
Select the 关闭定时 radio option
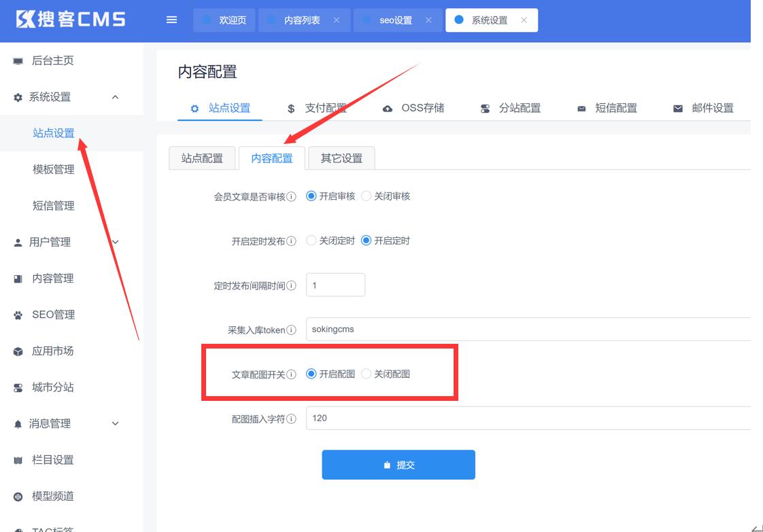311,241
